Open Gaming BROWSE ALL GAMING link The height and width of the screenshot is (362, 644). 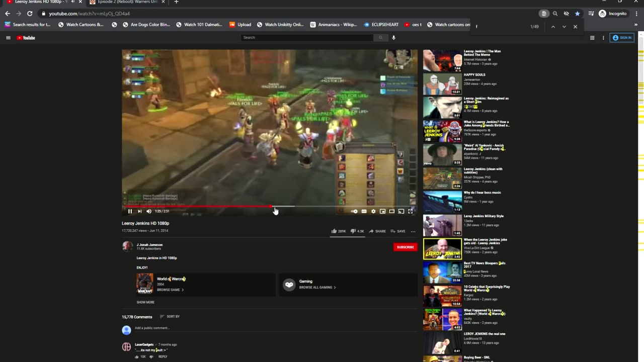coord(317,288)
